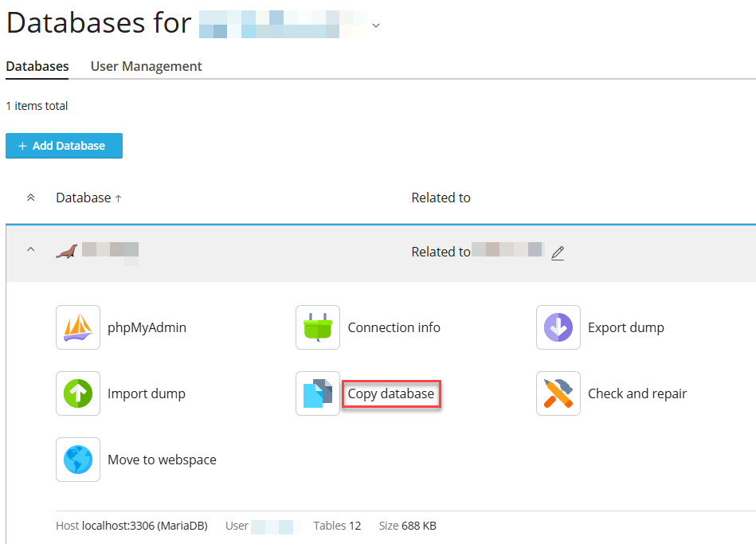This screenshot has width=756, height=544.
Task: Click the Copy database documents icon
Action: (x=318, y=393)
